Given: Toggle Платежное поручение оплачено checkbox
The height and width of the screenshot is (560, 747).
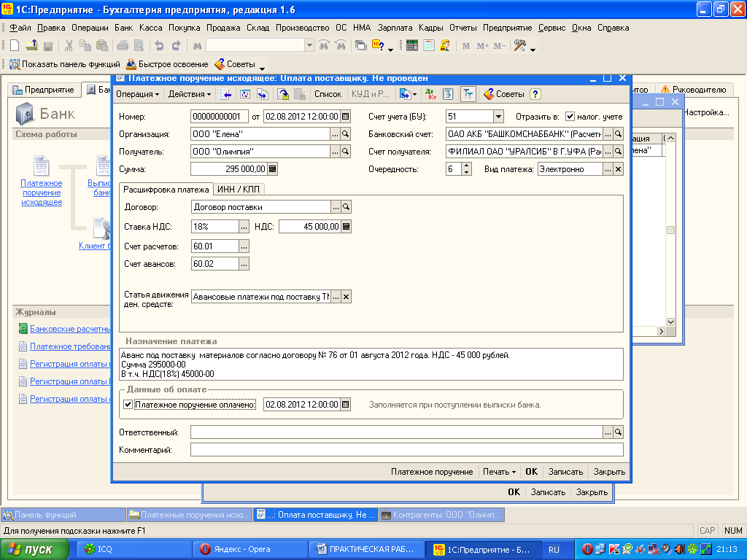Looking at the screenshot, I should click(128, 404).
